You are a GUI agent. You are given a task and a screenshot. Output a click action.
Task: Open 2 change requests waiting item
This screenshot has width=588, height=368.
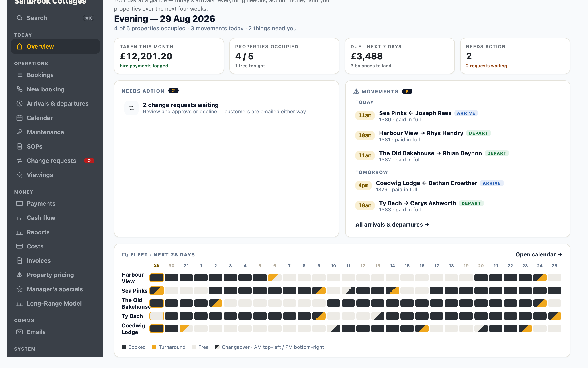[x=226, y=108]
